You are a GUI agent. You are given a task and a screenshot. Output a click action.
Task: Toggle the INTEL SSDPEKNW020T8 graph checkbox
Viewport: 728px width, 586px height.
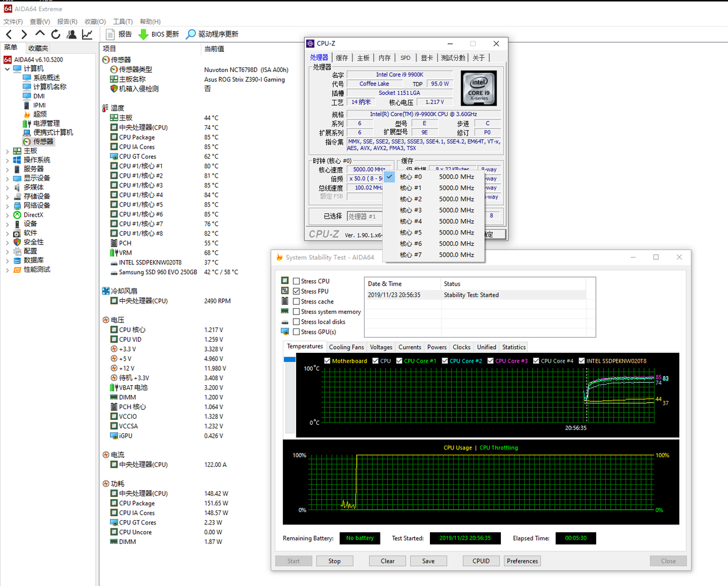pos(582,361)
